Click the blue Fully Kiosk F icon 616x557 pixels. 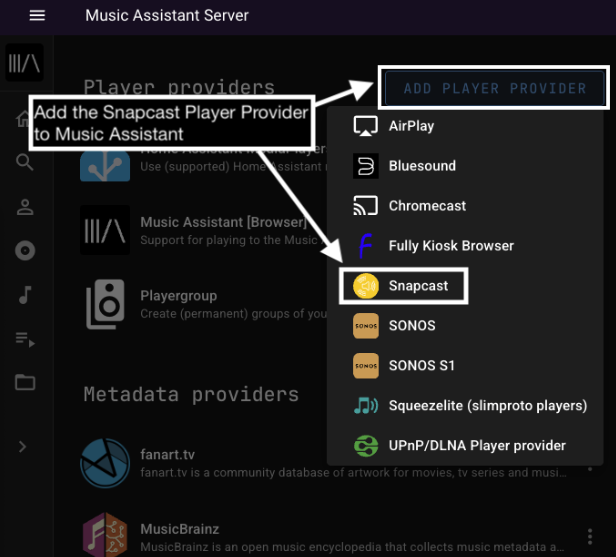point(366,246)
